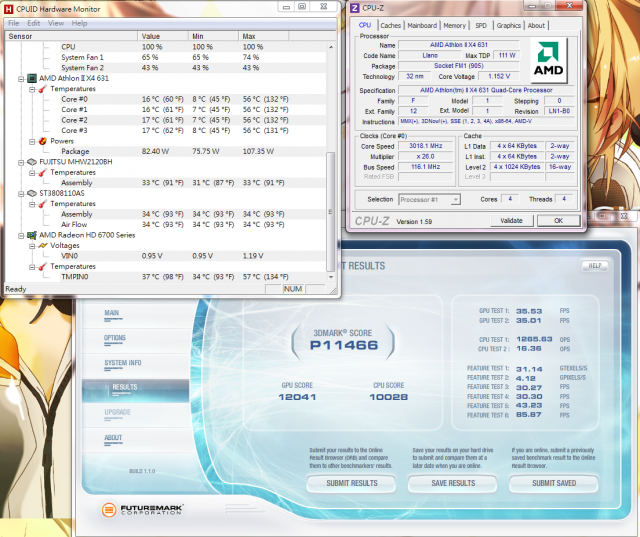Click the 3DMark score P11466
Image resolution: width=640 pixels, height=537 pixels.
pyautogui.click(x=344, y=345)
